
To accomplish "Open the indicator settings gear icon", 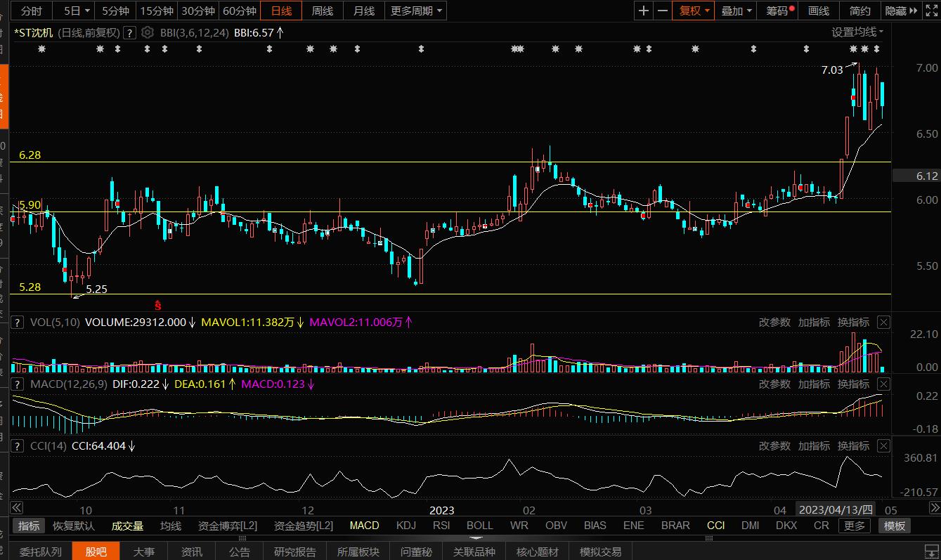I will click(148, 32).
